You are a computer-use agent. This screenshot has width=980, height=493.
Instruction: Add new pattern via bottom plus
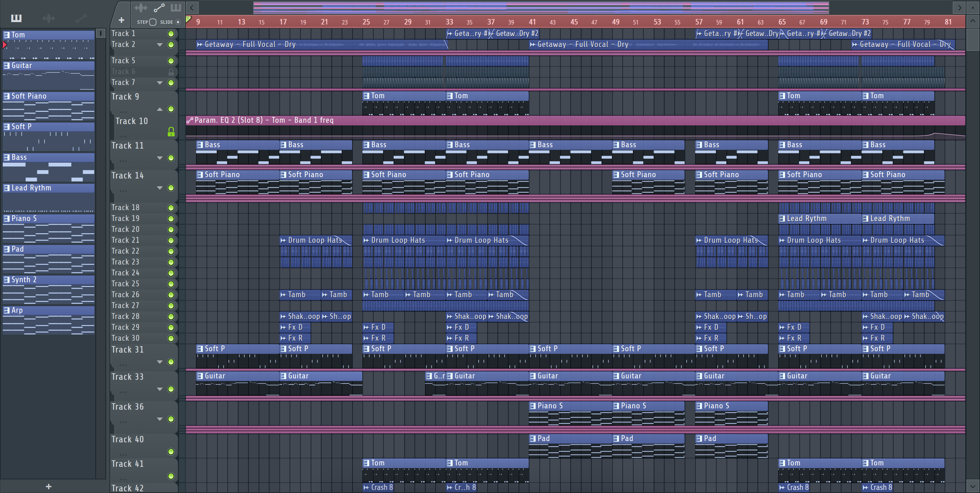48,486
